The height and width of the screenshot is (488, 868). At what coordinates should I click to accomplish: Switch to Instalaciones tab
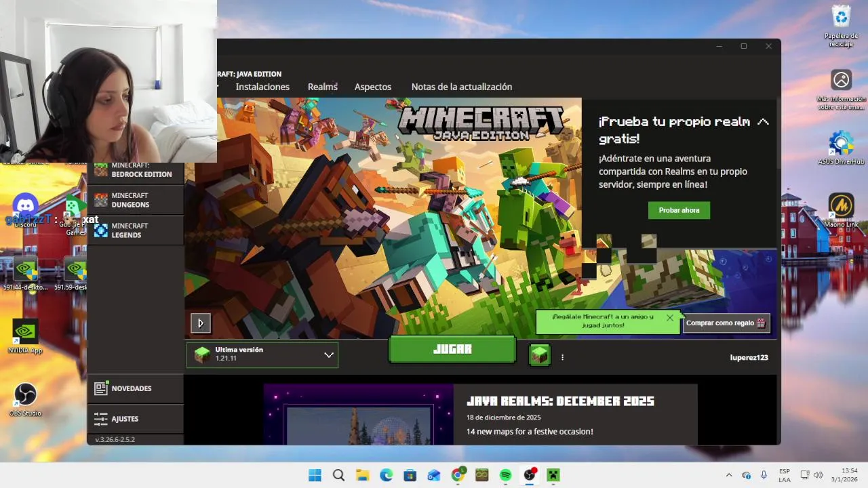coord(262,87)
